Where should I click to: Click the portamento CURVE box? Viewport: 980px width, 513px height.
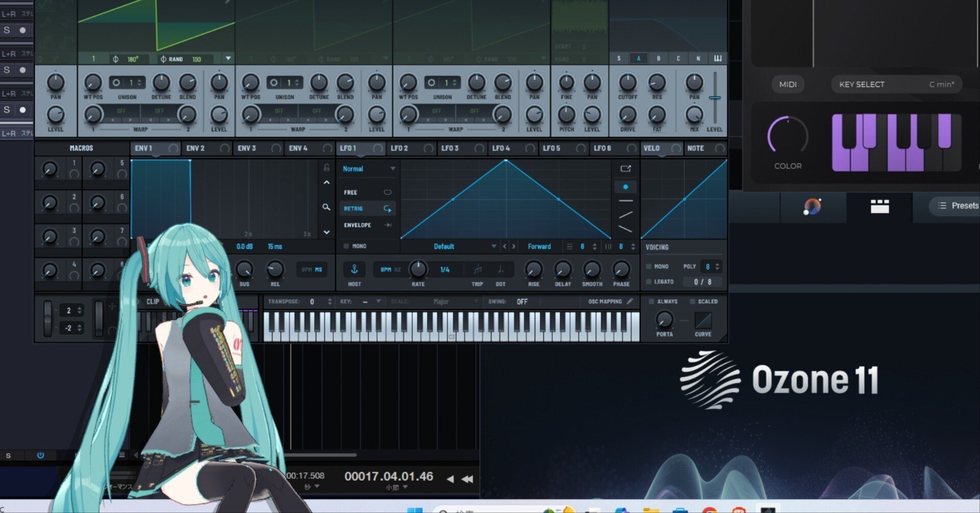pos(703,321)
